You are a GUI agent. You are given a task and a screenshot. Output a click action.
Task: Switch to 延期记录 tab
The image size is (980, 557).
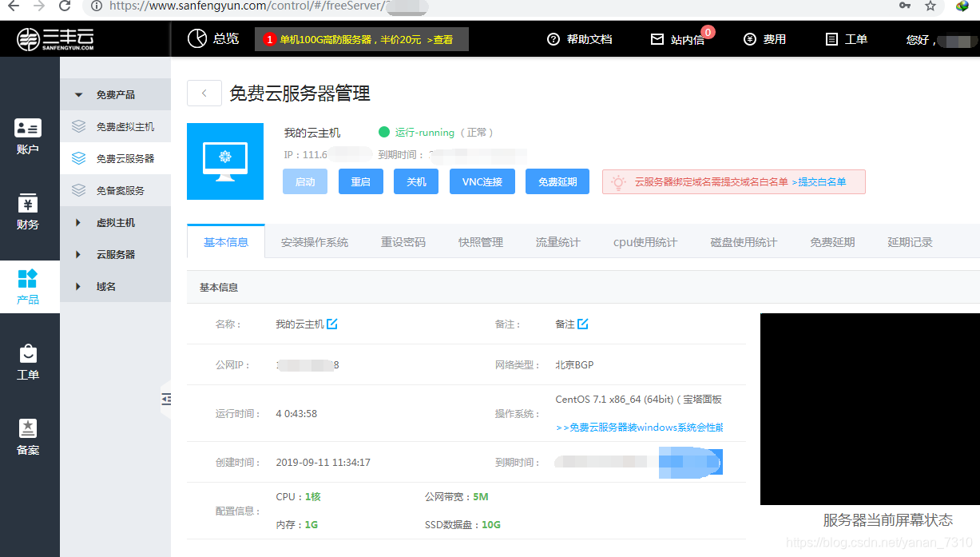pos(910,242)
